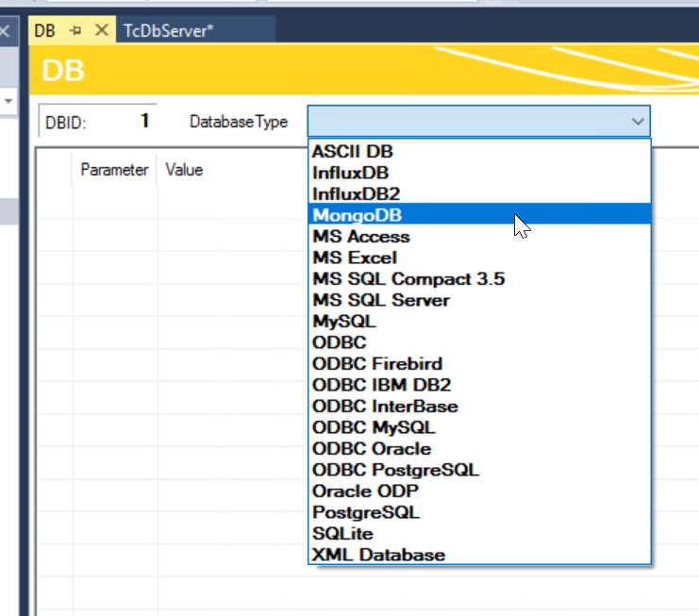Pick ODBC InterBase entry
This screenshot has width=699, height=616.
click(479, 407)
